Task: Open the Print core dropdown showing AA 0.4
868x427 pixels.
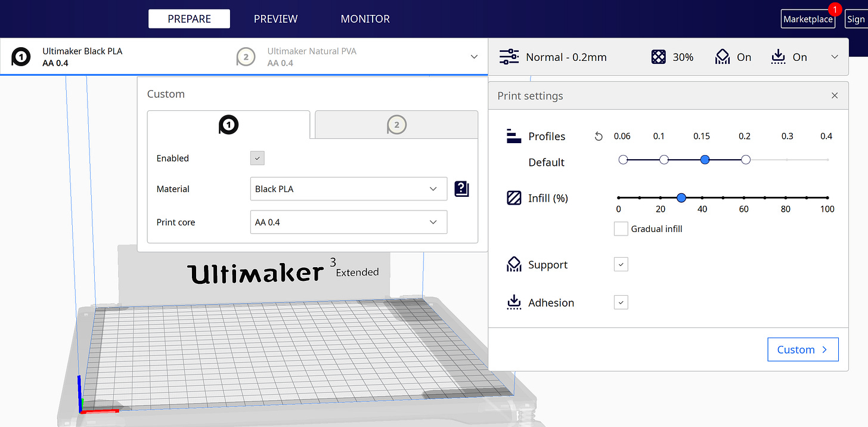Action: (x=348, y=222)
